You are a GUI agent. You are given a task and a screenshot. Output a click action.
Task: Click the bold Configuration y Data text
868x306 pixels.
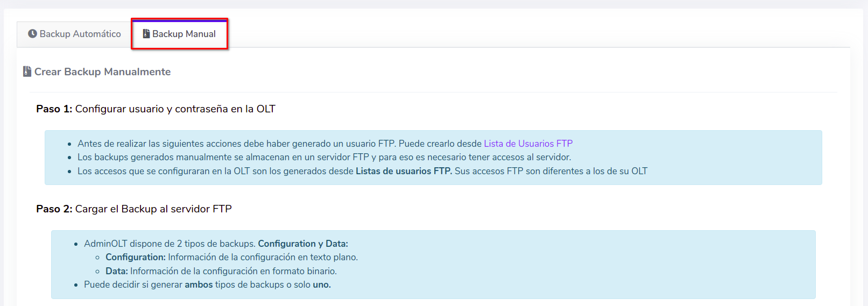click(x=302, y=244)
